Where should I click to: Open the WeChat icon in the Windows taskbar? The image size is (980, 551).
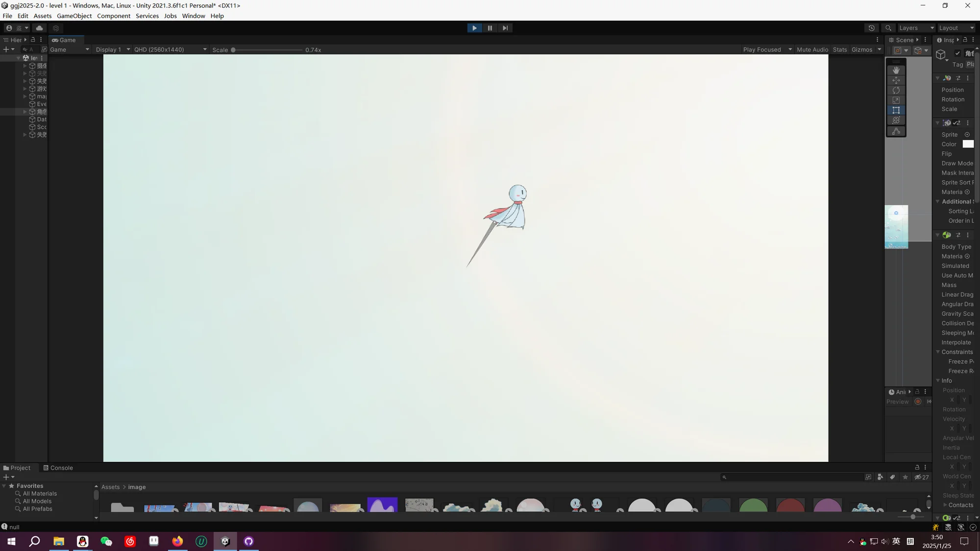(x=106, y=541)
